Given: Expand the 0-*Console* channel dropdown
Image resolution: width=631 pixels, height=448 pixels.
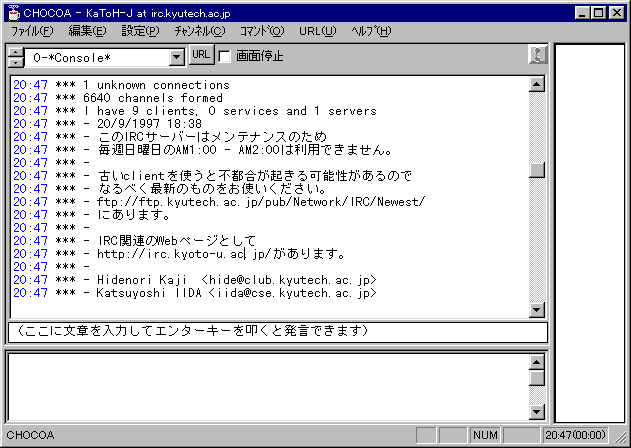Looking at the screenshot, I should pos(176,57).
